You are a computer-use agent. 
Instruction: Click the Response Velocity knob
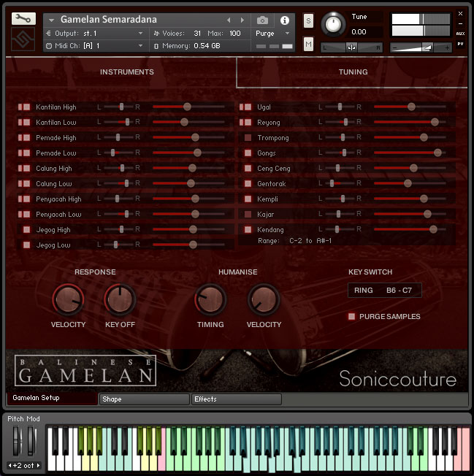(69, 299)
